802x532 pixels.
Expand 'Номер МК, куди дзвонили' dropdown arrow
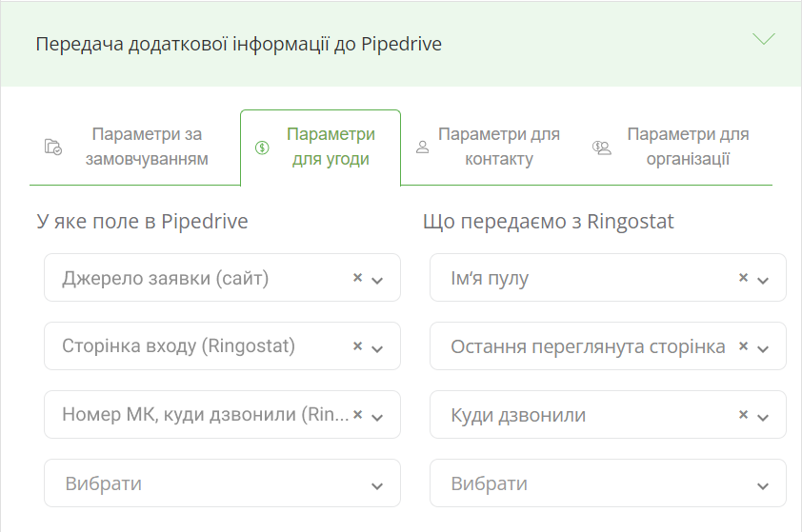point(377,417)
